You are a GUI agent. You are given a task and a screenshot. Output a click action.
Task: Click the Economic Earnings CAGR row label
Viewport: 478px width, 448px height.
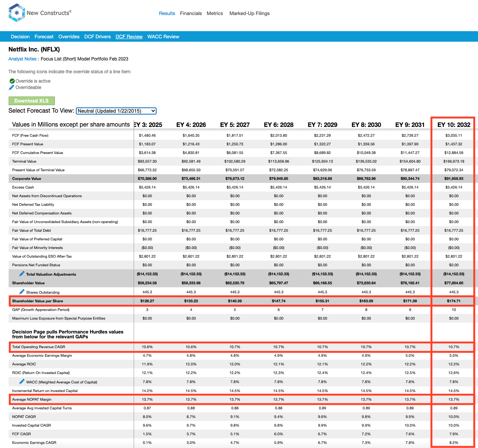34,443
